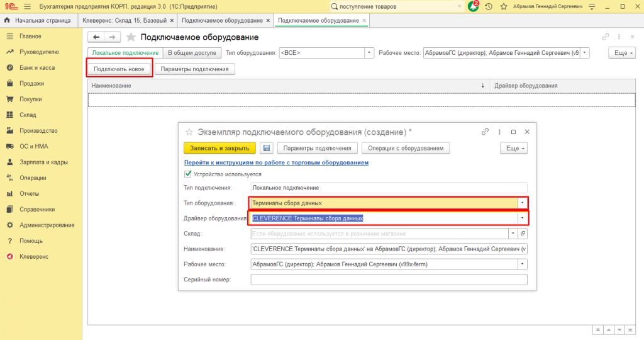644x340 pixels.
Task: Select the "Локальное подключение" toggle
Action: point(125,53)
